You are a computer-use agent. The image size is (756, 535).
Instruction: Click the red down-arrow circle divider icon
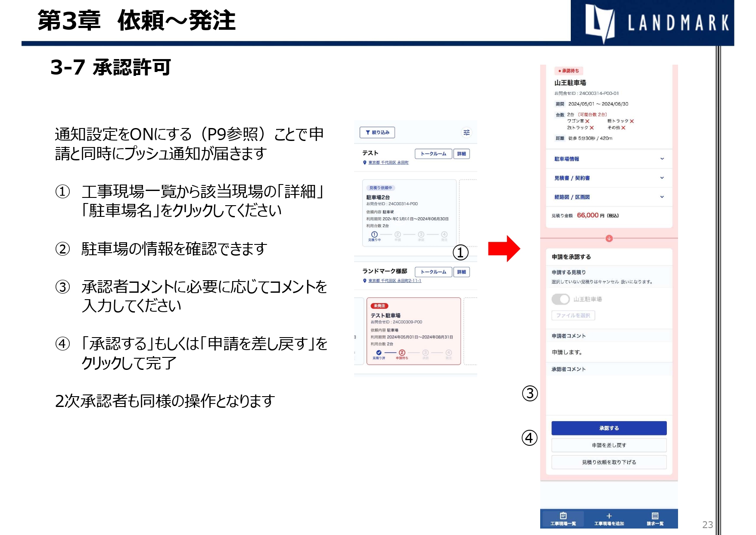609,238
